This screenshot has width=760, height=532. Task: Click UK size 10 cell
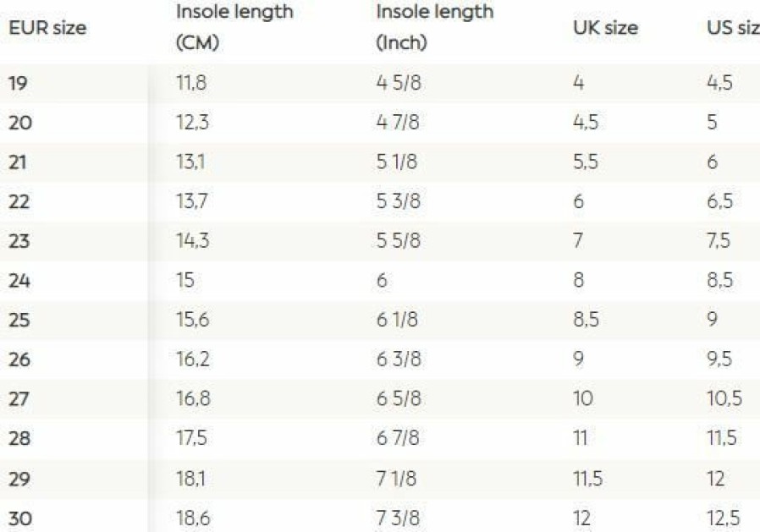tap(583, 398)
